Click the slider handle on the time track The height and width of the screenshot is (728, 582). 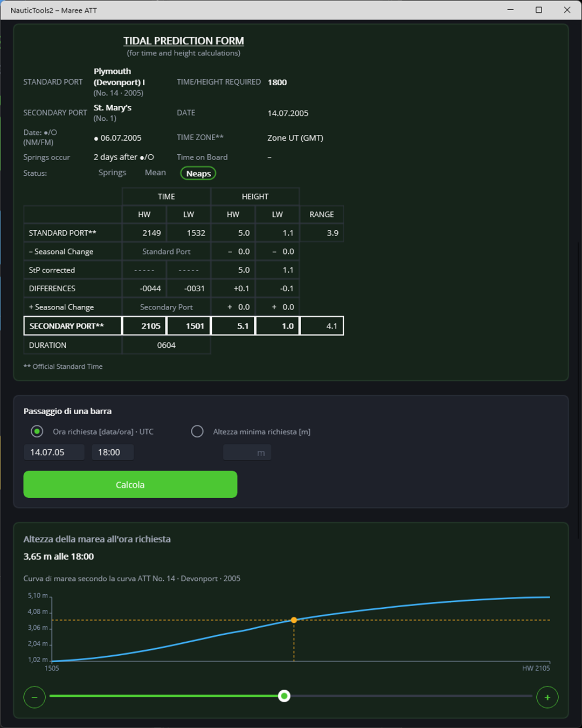(x=284, y=696)
